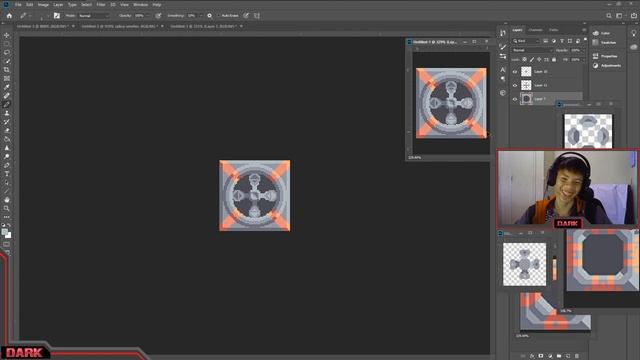This screenshot has height=360, width=640.
Task: Toggle the brush settings panel icon
Action: coord(57,16)
